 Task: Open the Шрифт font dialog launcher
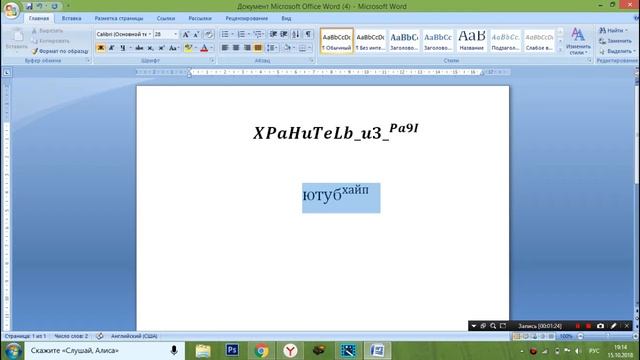point(212,60)
